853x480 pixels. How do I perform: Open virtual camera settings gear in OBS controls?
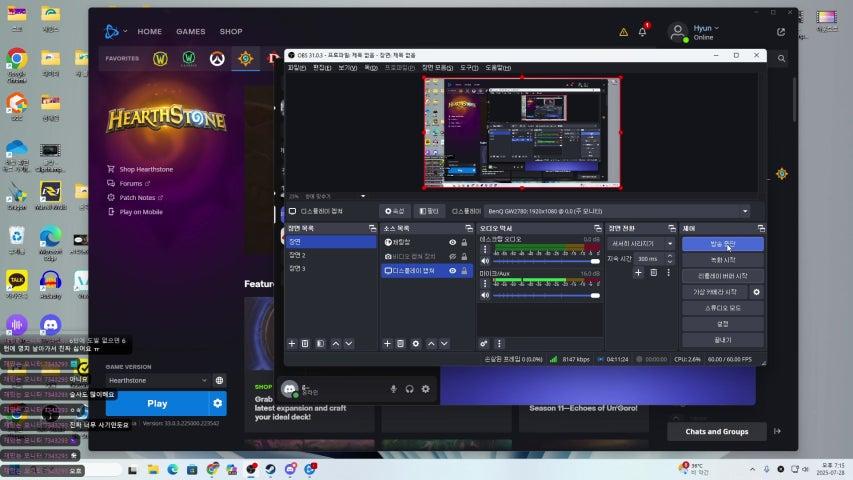click(756, 292)
